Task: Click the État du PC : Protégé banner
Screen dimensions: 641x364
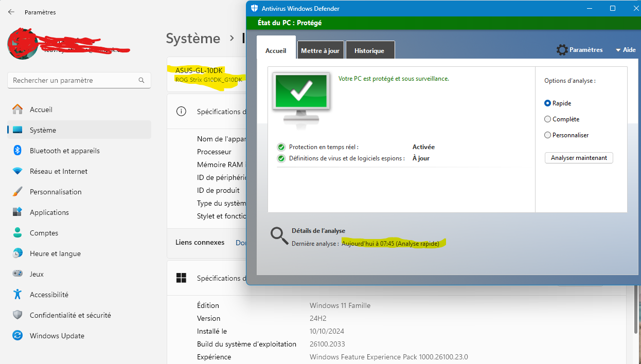Action: click(290, 23)
